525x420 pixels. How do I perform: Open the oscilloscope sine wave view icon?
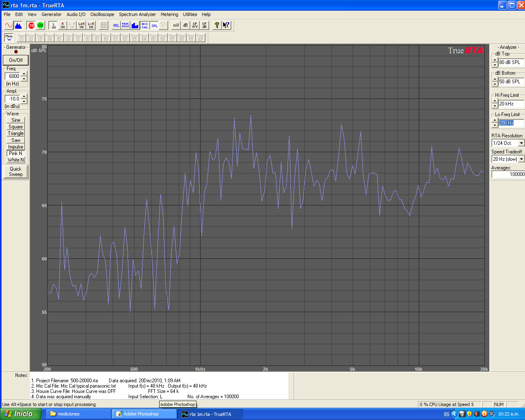pos(9,25)
